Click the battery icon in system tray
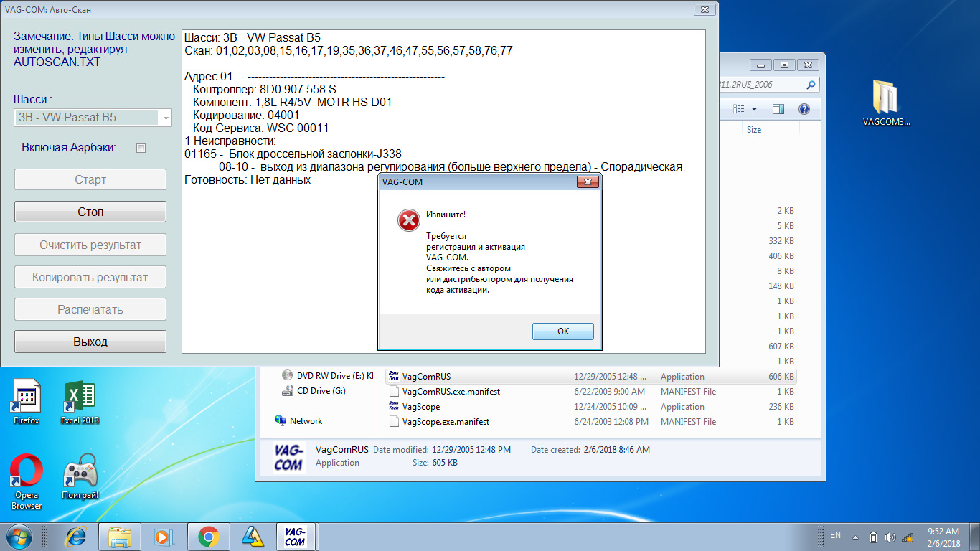 pyautogui.click(x=873, y=537)
